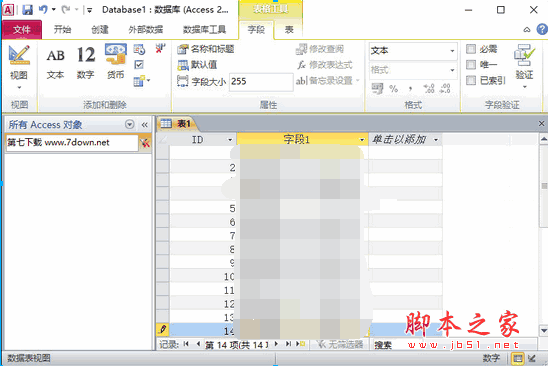The width and height of the screenshot is (548, 366).
Task: Enable the 必需 required checkbox
Action: coord(471,49)
